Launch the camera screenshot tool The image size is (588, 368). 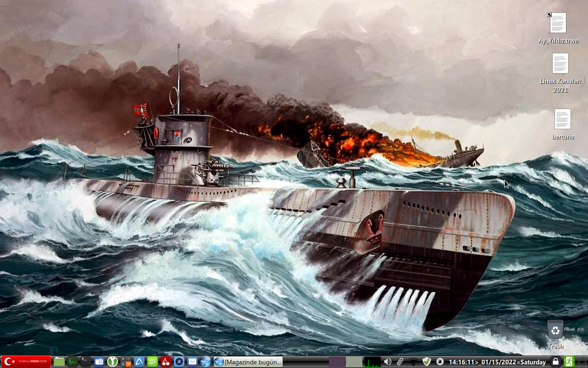99,362
